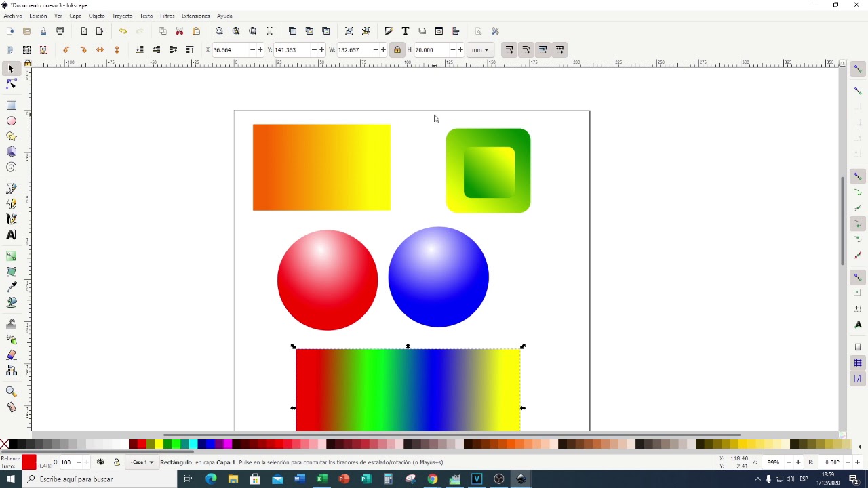Increase the X position value
The image size is (868, 488).
260,49
